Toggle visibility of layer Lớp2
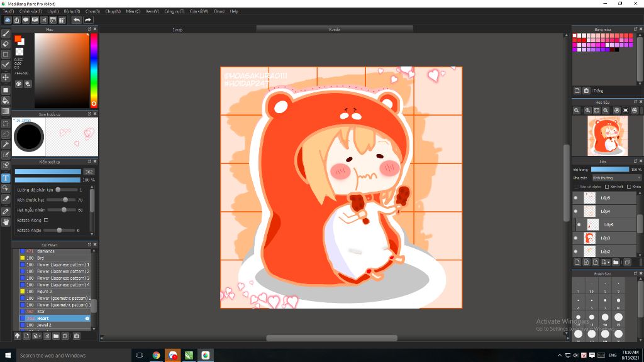Viewport: 644px width, 362px height. point(576,251)
